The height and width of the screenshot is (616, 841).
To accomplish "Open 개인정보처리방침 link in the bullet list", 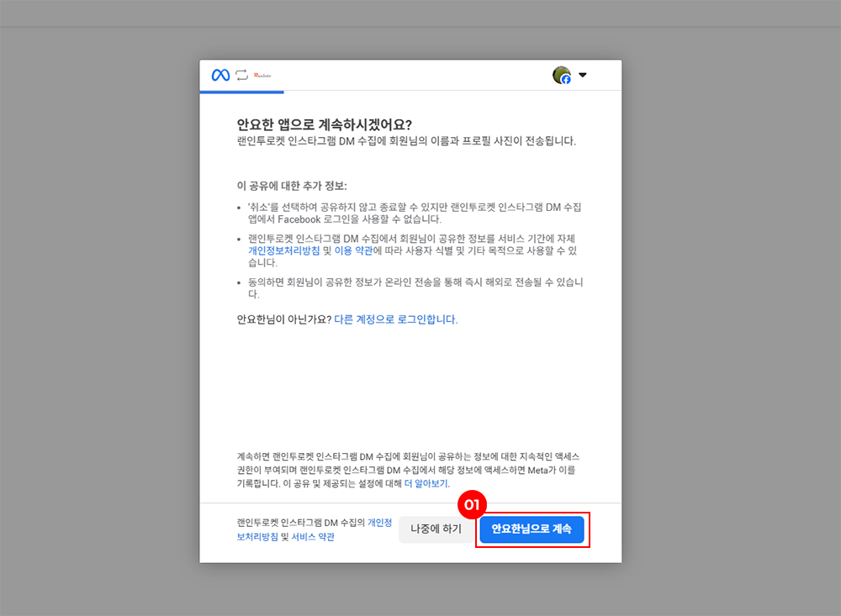I will [x=283, y=250].
